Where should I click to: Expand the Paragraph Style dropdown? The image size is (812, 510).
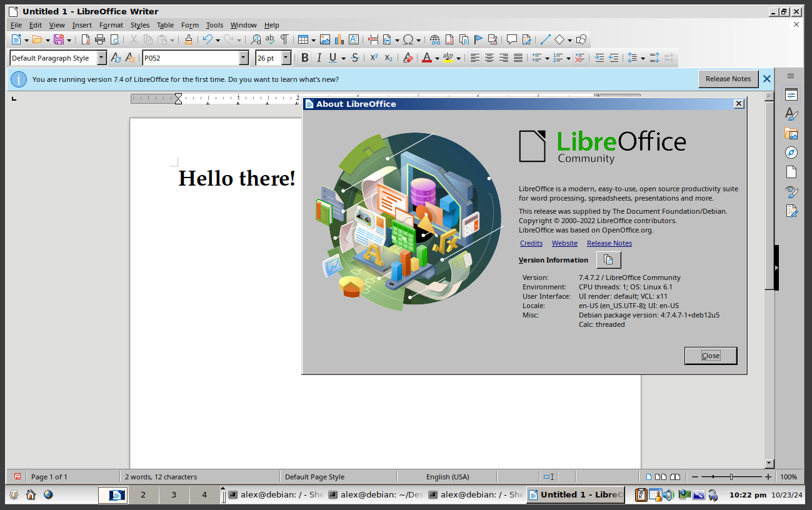(102, 58)
